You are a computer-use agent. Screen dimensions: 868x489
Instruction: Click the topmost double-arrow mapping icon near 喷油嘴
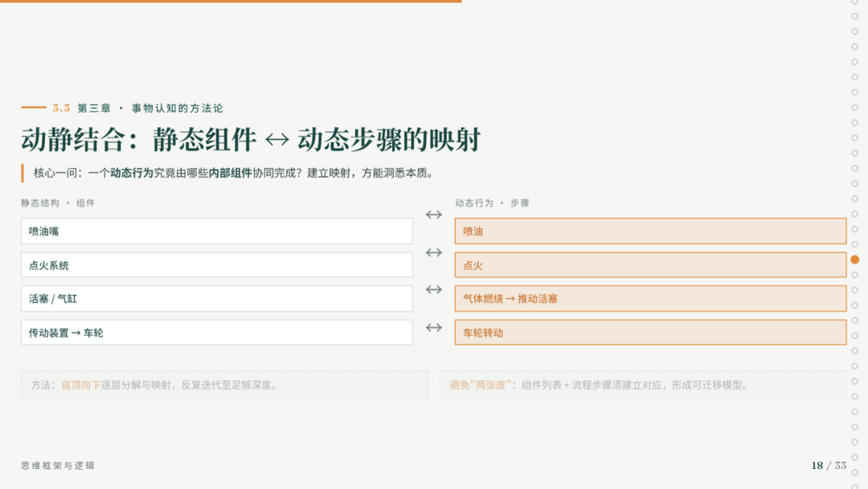(433, 214)
